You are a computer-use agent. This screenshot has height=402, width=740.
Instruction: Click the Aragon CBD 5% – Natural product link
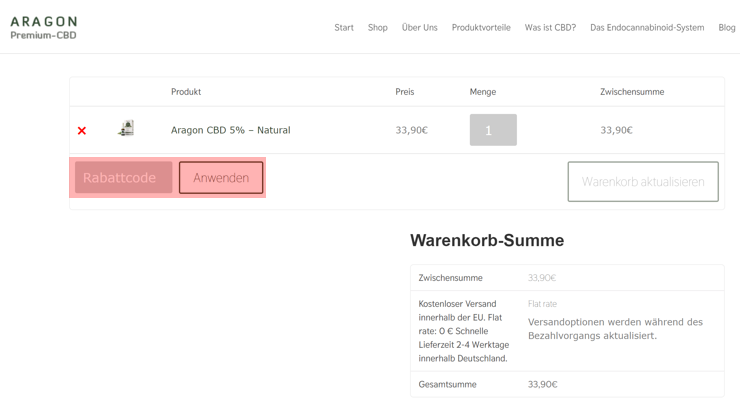click(230, 130)
